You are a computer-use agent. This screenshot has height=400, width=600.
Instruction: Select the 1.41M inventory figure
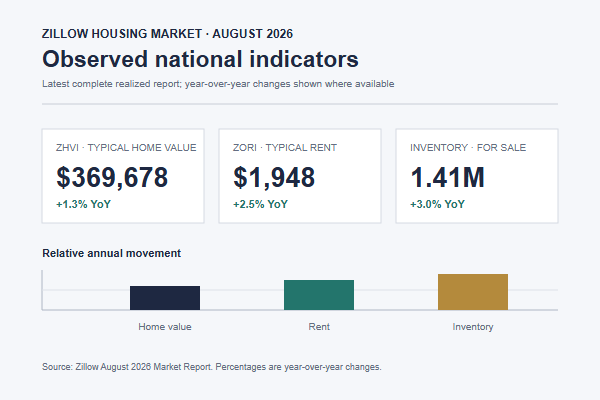point(447,177)
